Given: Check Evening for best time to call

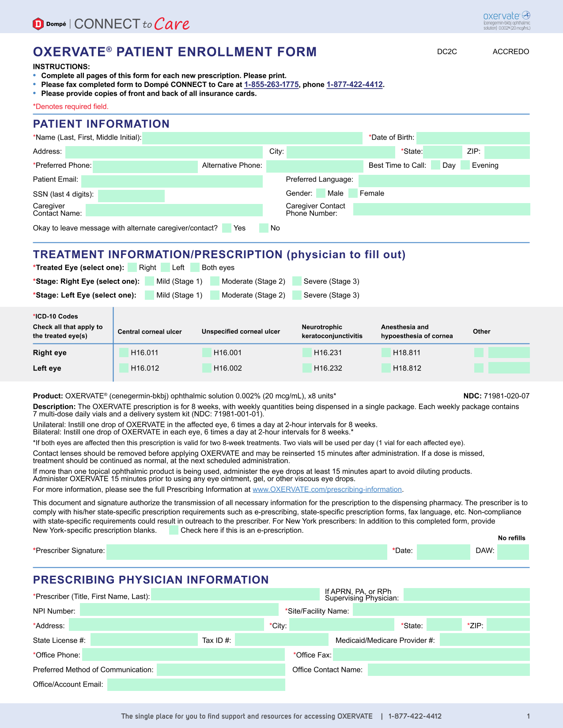Looking at the screenshot, I should [x=465, y=165].
